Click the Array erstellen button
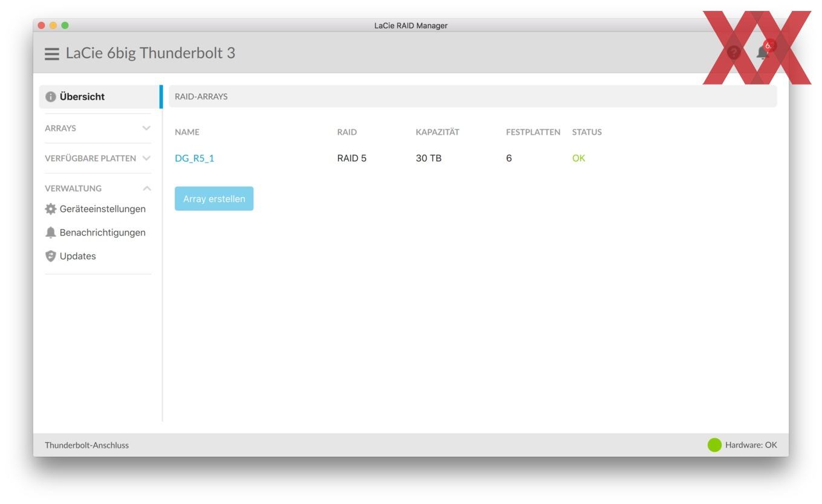Screen dimensions: 822x504 (x=214, y=199)
